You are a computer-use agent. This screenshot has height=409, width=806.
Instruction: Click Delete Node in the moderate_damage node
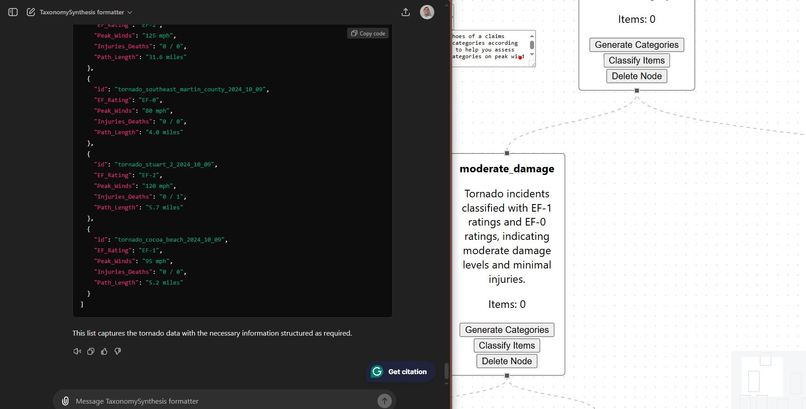coord(507,361)
